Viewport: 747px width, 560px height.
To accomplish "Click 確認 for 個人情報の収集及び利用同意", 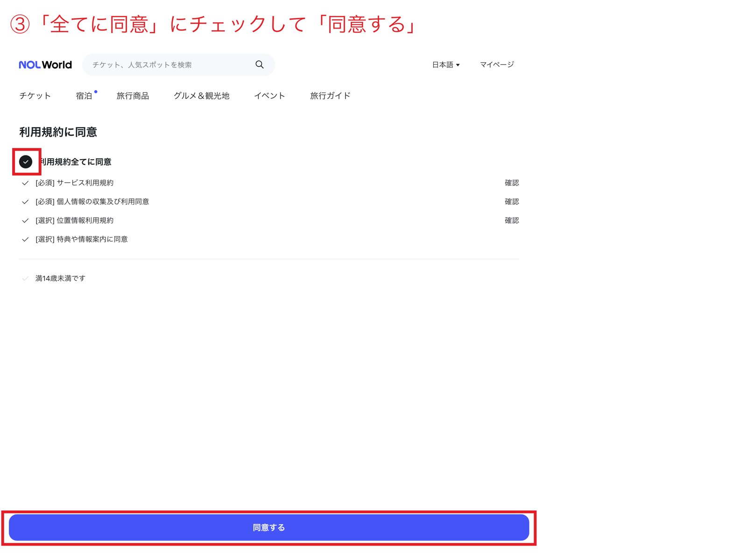I will click(x=512, y=202).
